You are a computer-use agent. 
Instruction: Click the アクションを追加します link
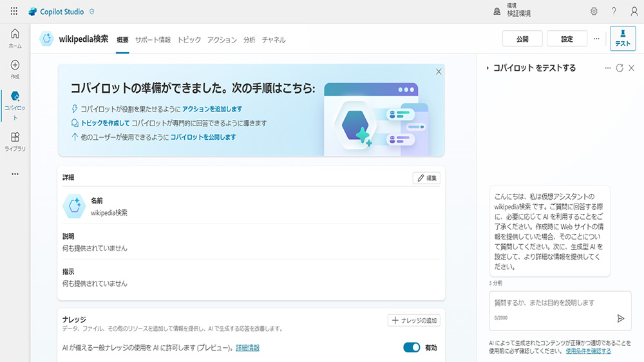click(x=212, y=109)
